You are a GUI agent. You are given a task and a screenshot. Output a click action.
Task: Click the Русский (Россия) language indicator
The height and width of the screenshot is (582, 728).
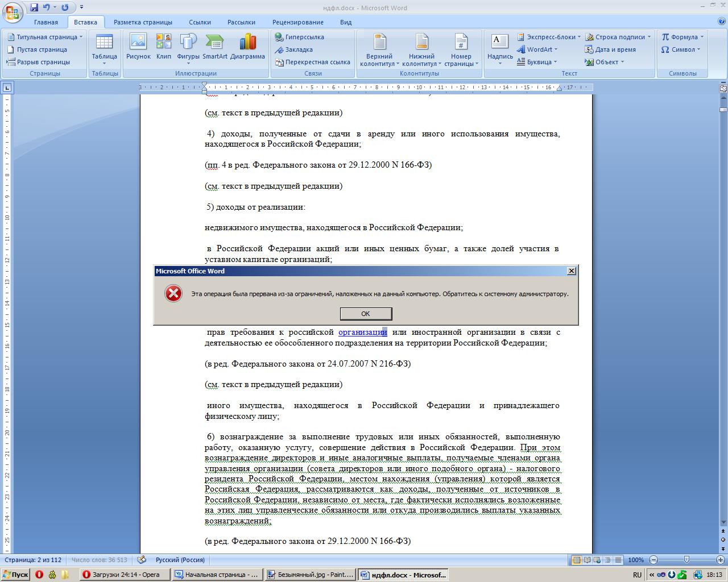(x=180, y=560)
